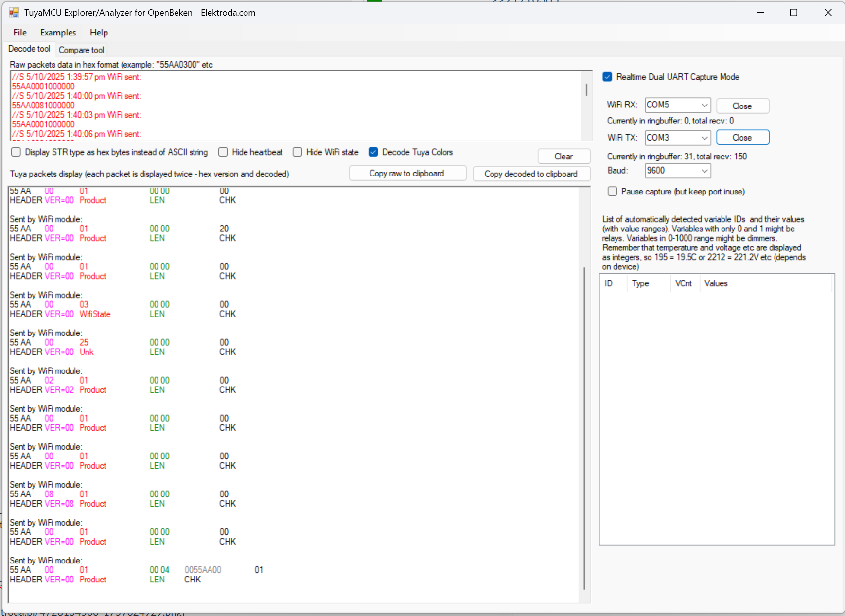Enable Display STR type as hex bytes
845x616 pixels.
[x=16, y=152]
